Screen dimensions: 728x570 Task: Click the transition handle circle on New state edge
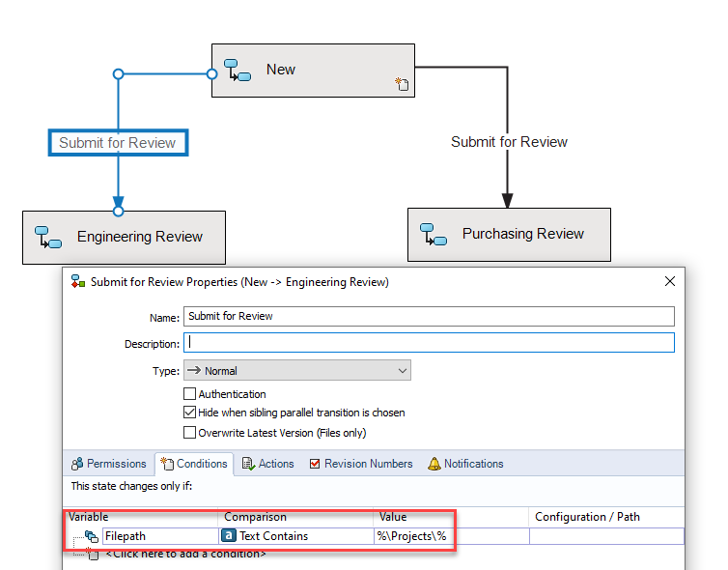click(x=211, y=73)
